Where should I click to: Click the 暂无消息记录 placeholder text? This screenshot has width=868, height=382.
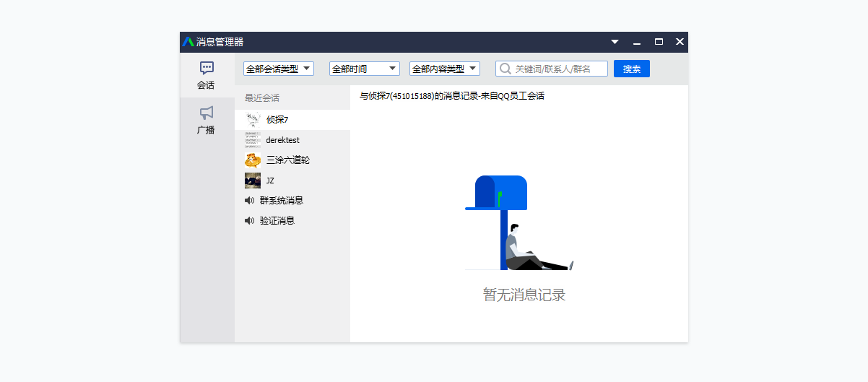524,295
